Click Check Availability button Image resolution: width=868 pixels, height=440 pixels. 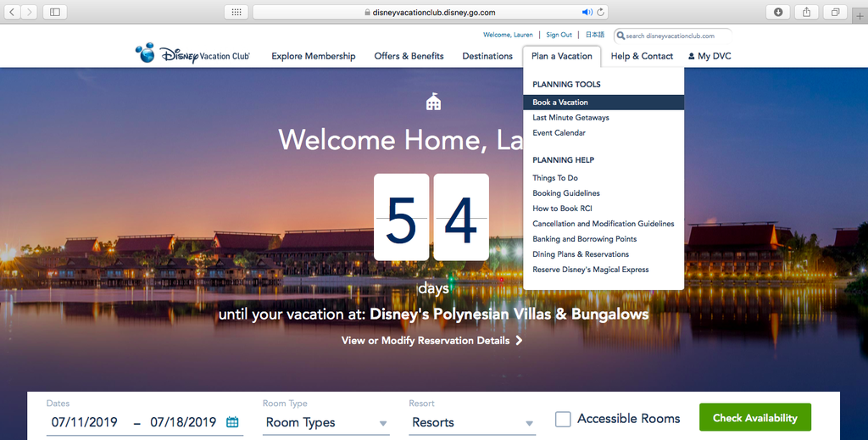(x=755, y=417)
